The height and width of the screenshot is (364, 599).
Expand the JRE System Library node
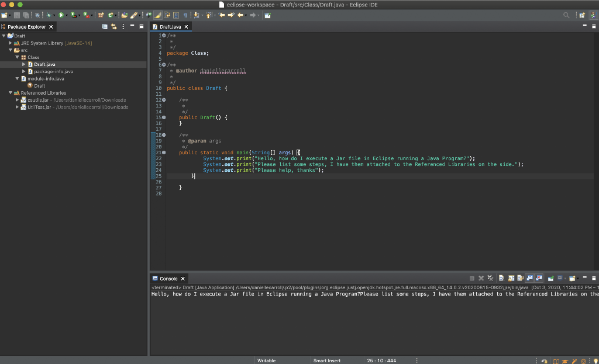click(11, 43)
